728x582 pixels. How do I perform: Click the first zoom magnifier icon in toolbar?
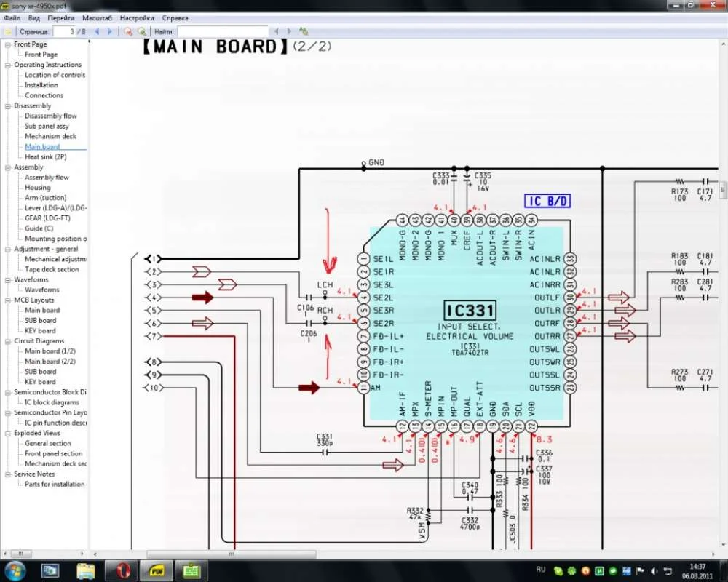128,32
